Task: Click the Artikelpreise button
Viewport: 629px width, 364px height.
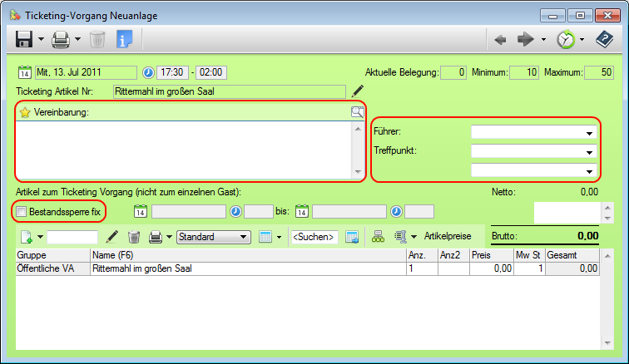Action: [448, 237]
